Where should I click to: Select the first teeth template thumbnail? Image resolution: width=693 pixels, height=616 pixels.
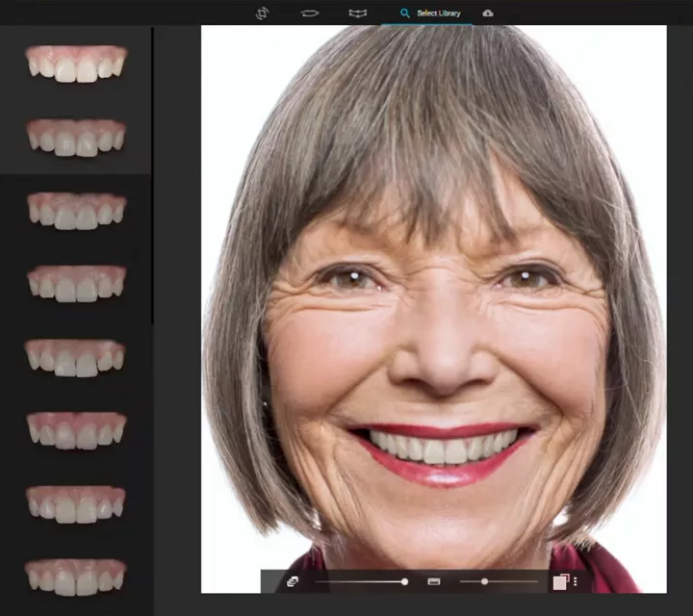coord(76,63)
